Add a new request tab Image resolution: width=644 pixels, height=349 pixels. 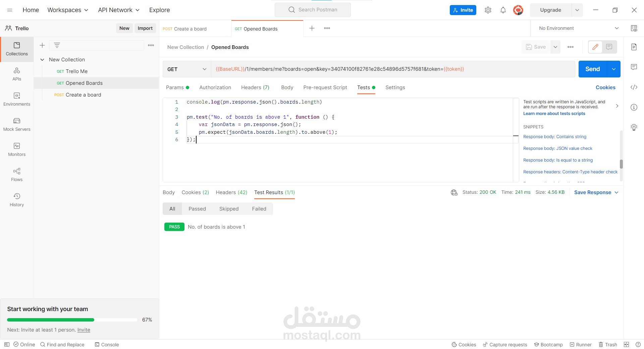[x=312, y=28]
